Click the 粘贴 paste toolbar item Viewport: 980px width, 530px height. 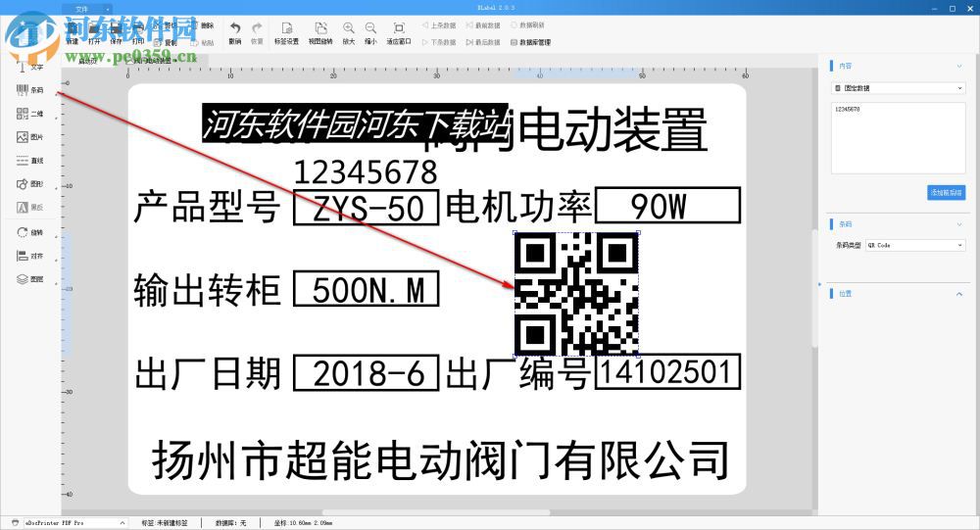[x=203, y=42]
